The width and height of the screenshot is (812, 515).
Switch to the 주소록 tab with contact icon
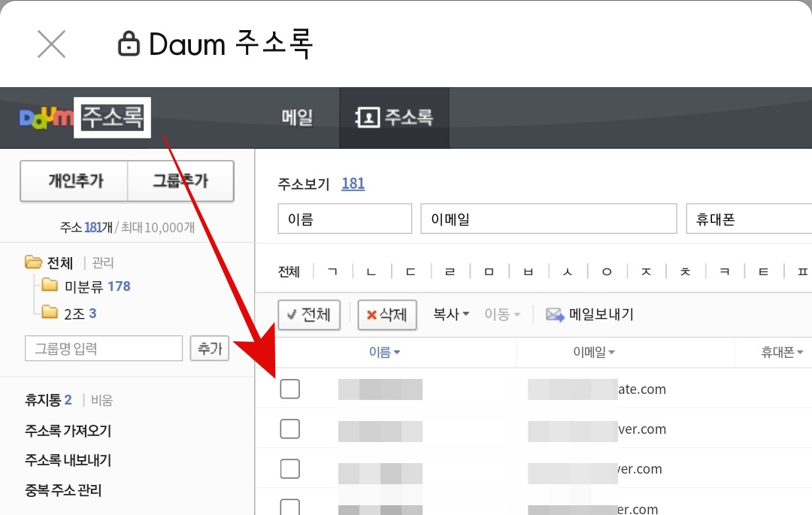click(394, 117)
